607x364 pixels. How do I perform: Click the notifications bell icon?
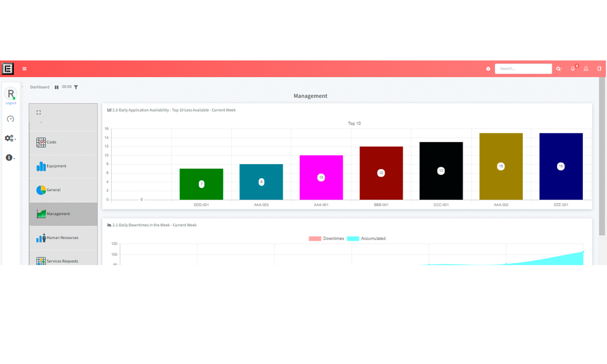573,68
